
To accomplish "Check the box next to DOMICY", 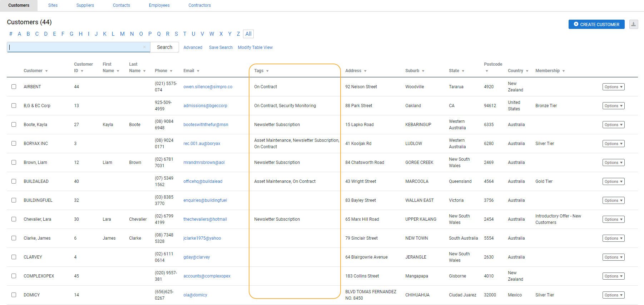I will tap(14, 295).
